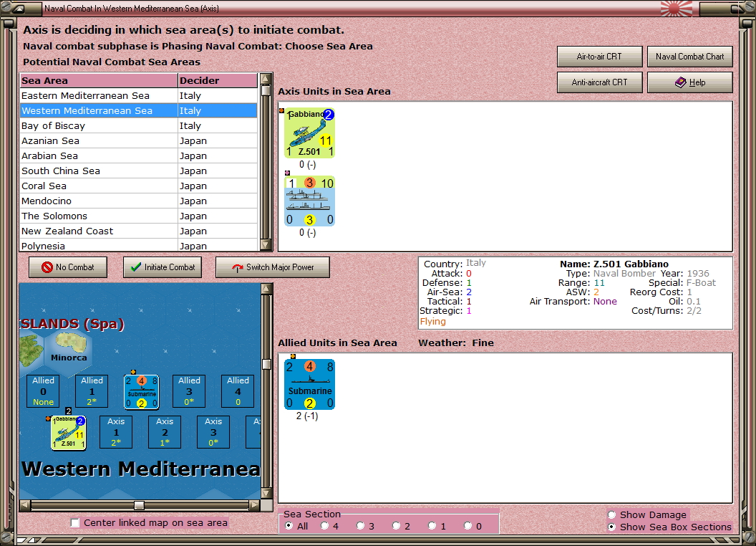Screen dimensions: 756x546
Task: Select Polynesia row
Action: click(x=138, y=245)
